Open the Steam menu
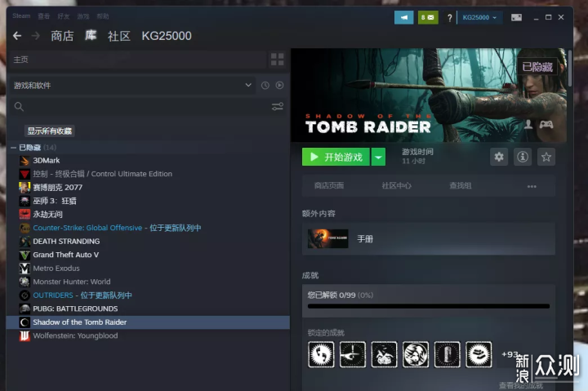This screenshot has width=588, height=391. click(x=21, y=16)
